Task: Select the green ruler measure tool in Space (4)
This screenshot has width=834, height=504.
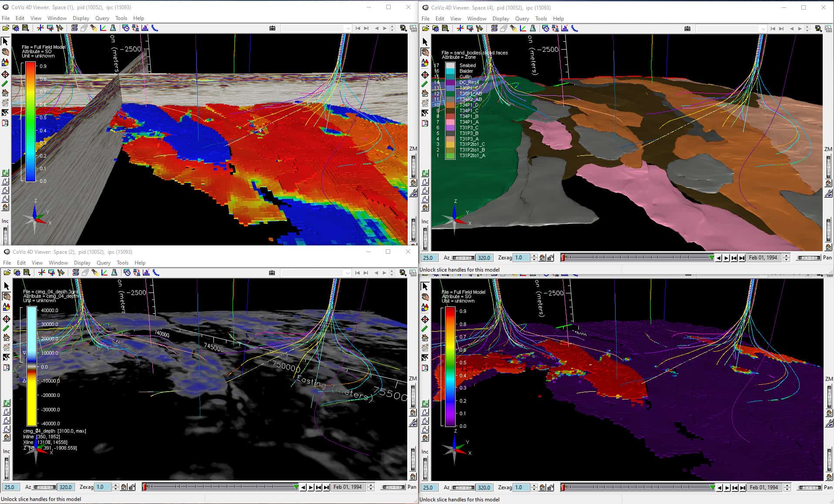Action: (425, 84)
